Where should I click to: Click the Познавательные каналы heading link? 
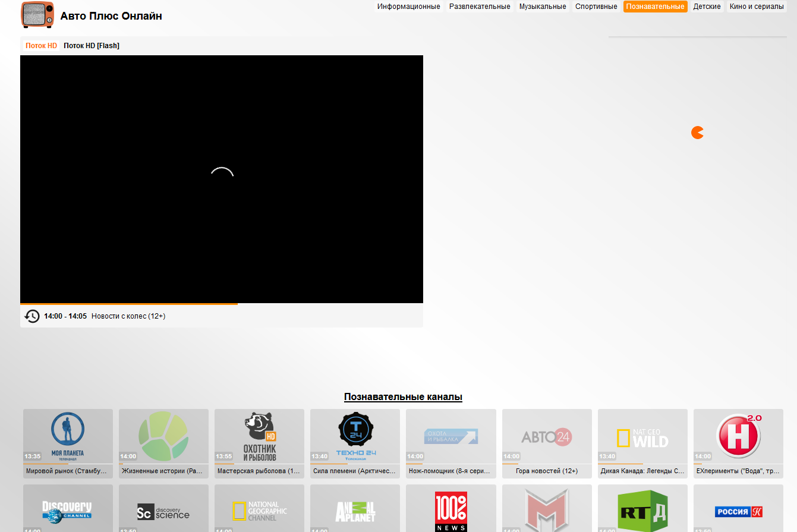[x=402, y=396]
